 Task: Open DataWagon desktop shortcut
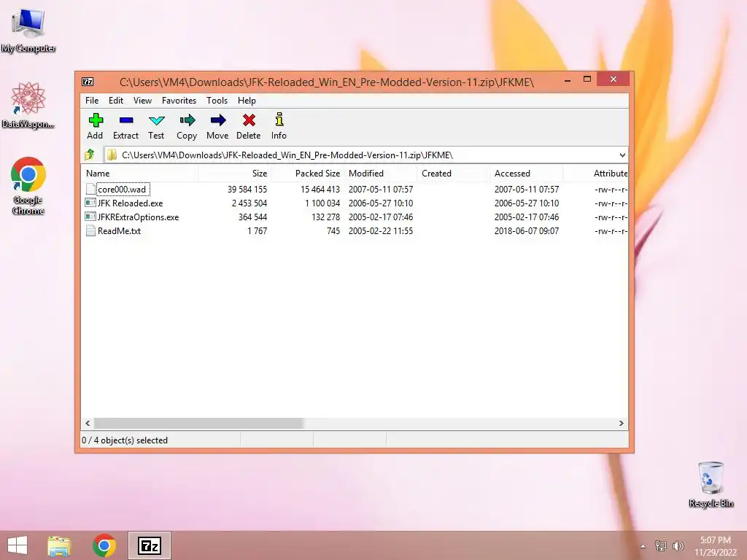point(28,105)
